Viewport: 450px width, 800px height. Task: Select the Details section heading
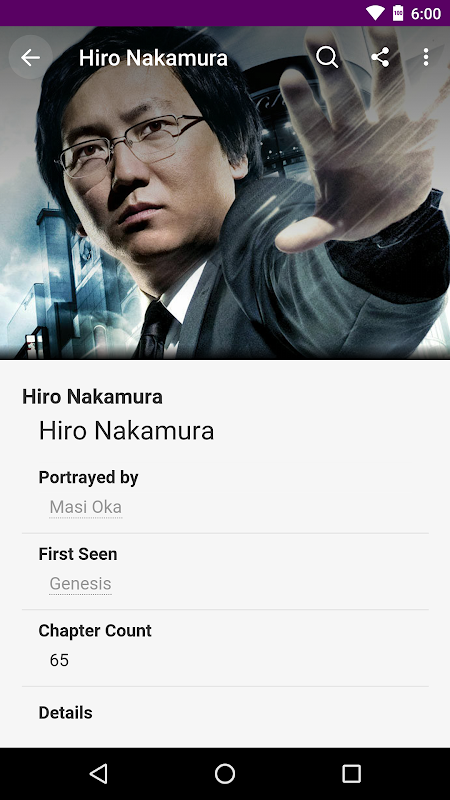click(65, 713)
